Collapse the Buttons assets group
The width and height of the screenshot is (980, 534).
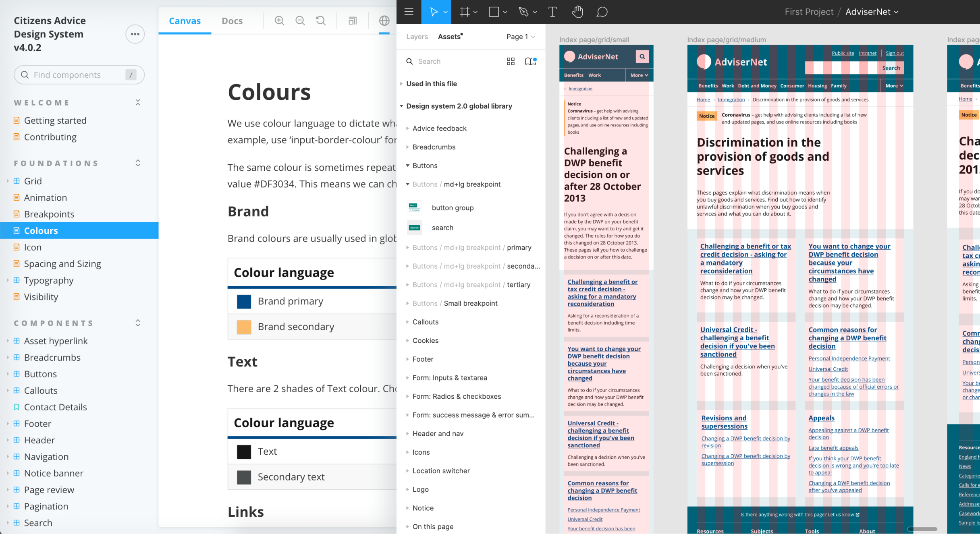(x=407, y=166)
